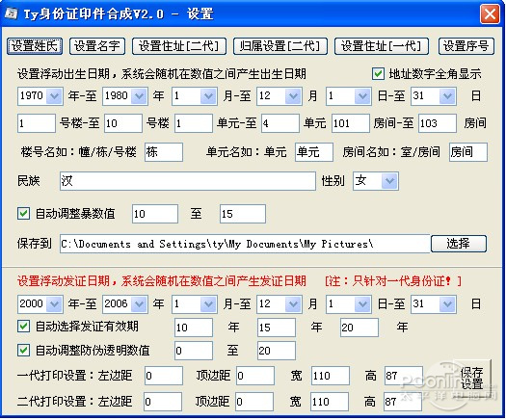This screenshot has width=506, height=420.
Task: Open the issue date start day dropdown
Action: pyautogui.click(x=362, y=303)
